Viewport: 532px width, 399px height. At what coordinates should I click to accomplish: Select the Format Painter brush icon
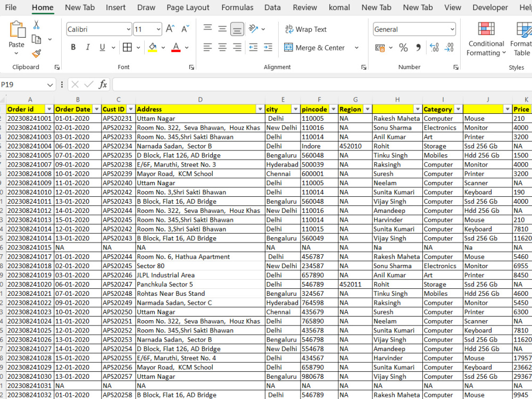[x=36, y=54]
